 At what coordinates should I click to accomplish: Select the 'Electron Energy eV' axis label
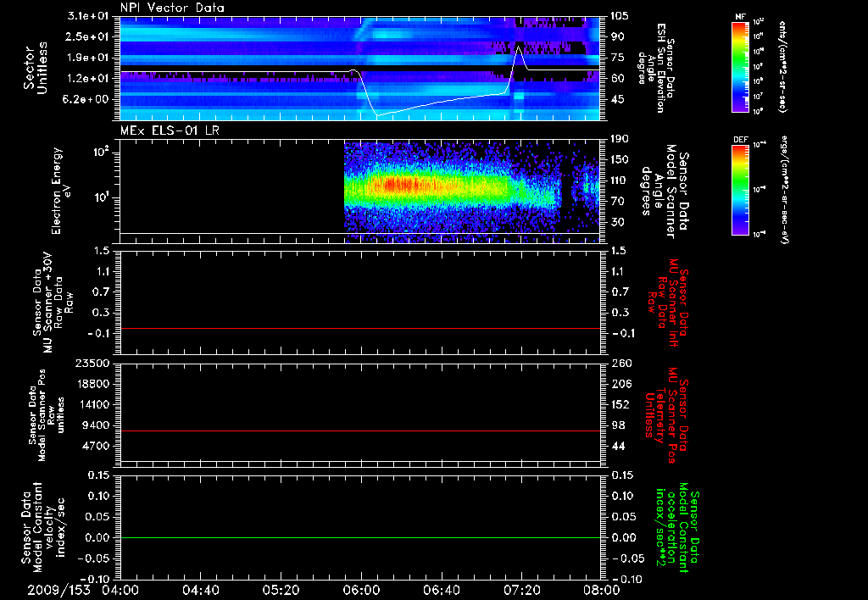pyautogui.click(x=62, y=191)
